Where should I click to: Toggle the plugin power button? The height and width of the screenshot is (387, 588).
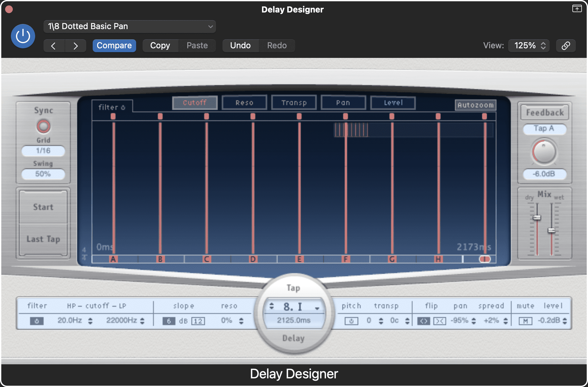point(23,36)
